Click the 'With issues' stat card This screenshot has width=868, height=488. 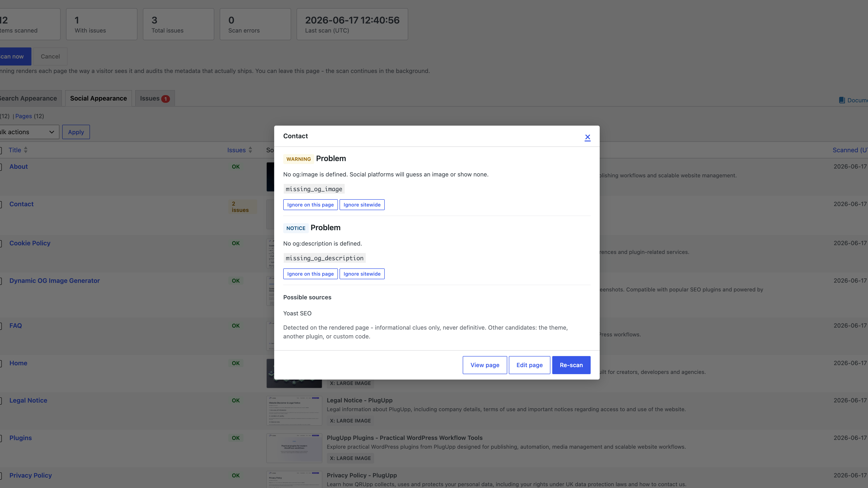pos(102,24)
